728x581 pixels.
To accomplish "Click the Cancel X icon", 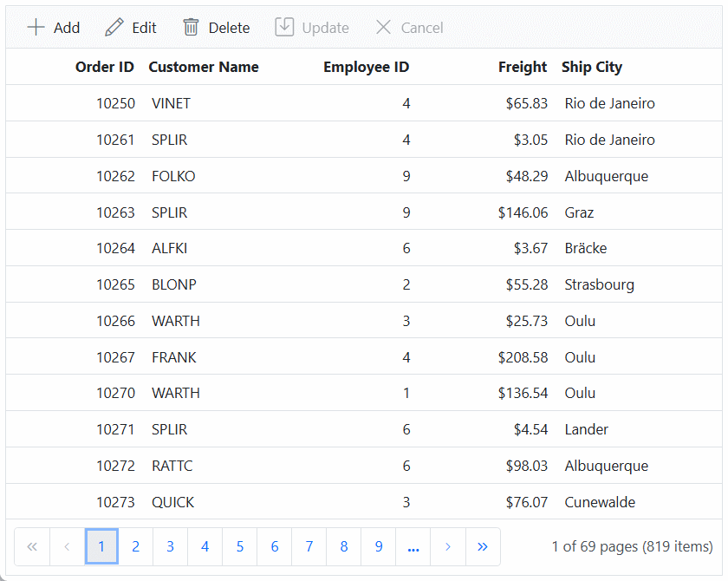I will pyautogui.click(x=383, y=27).
